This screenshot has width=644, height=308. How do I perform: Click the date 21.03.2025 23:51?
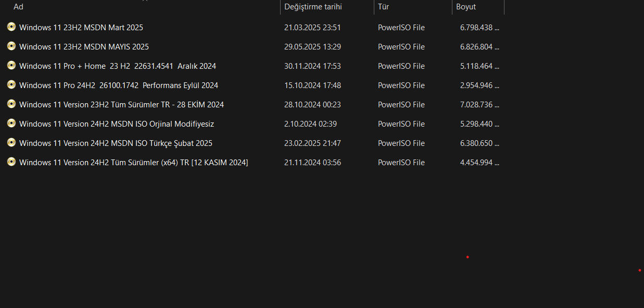tap(312, 28)
